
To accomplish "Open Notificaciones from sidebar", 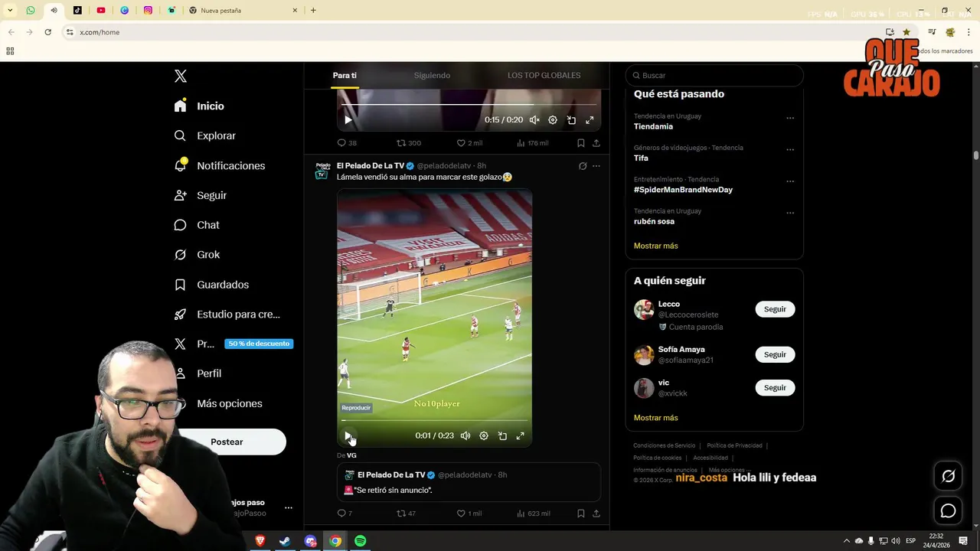I will [220, 165].
